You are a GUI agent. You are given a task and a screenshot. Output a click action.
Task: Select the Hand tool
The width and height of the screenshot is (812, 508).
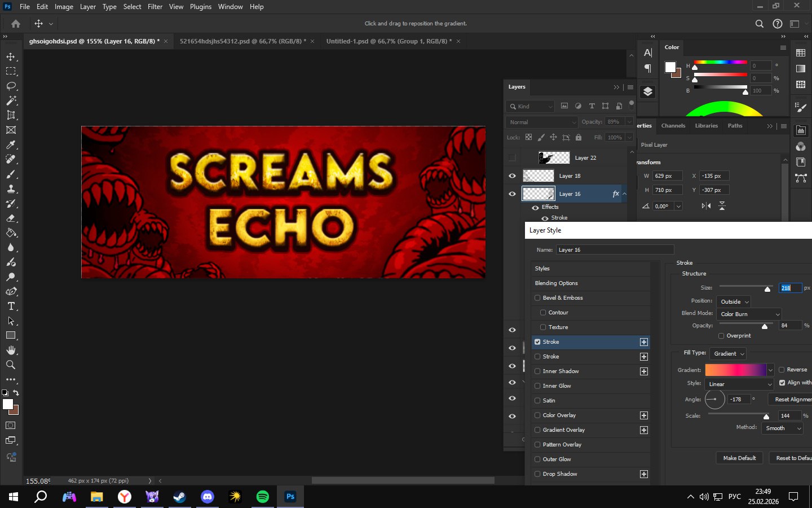point(11,350)
